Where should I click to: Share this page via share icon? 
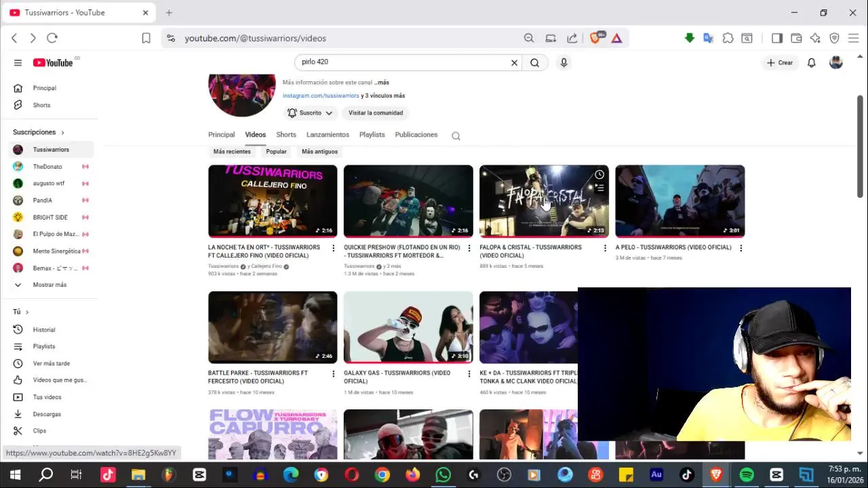tap(572, 38)
